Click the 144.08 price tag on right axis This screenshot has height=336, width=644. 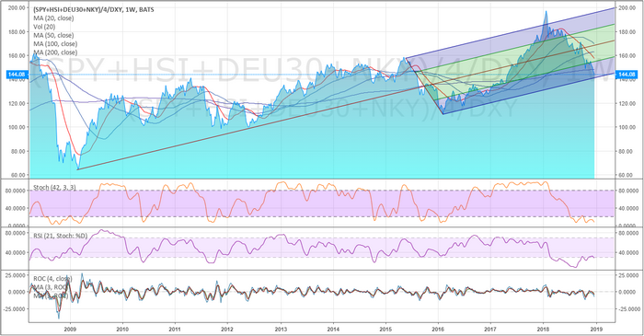pyautogui.click(x=626, y=75)
